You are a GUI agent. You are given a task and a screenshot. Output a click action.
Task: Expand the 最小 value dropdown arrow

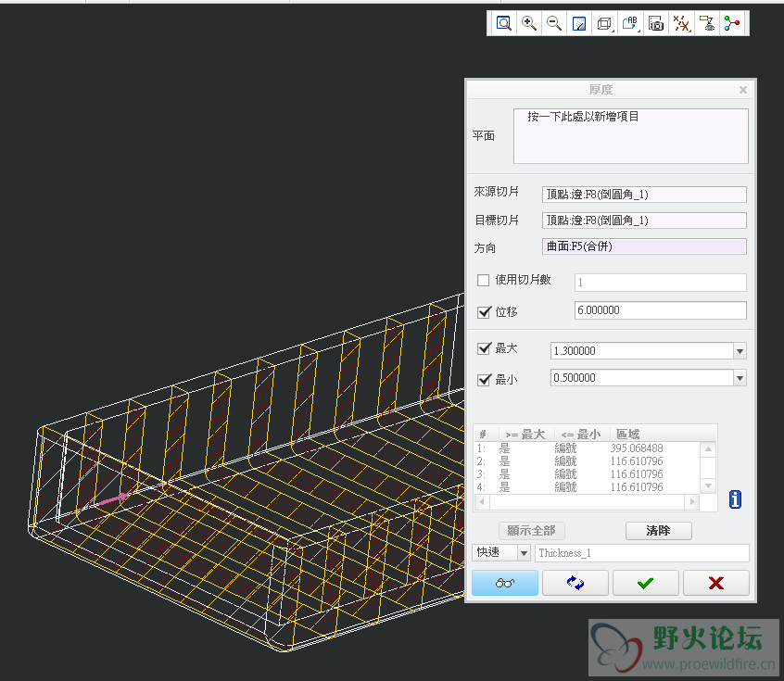(740, 378)
